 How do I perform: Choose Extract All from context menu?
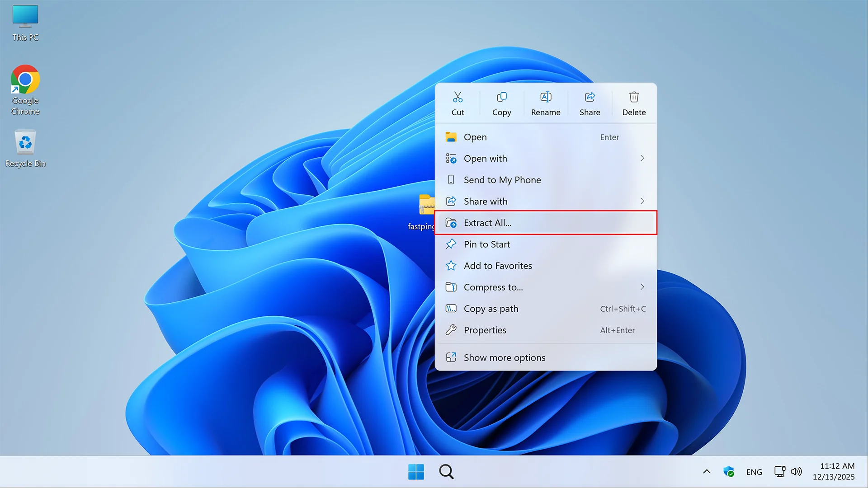coord(487,223)
